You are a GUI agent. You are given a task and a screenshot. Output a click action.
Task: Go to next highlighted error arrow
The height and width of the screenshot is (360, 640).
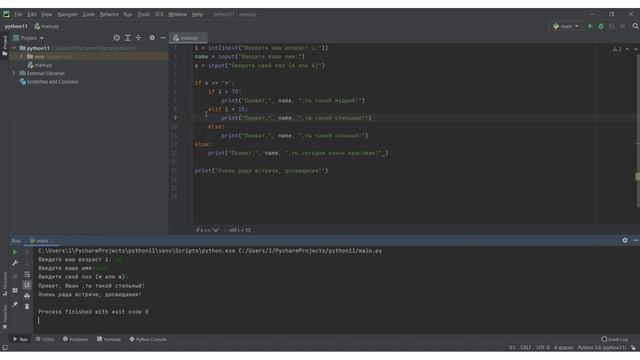(x=636, y=49)
